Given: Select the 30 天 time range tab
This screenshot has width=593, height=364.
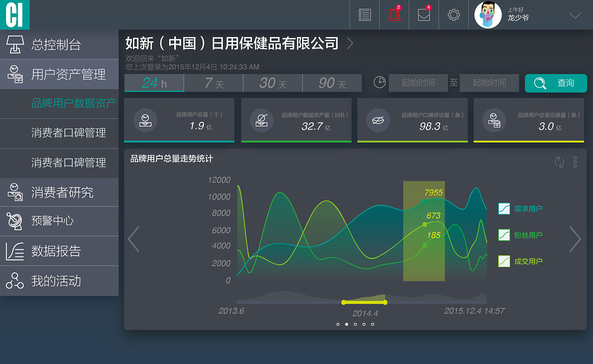Looking at the screenshot, I should (x=273, y=83).
